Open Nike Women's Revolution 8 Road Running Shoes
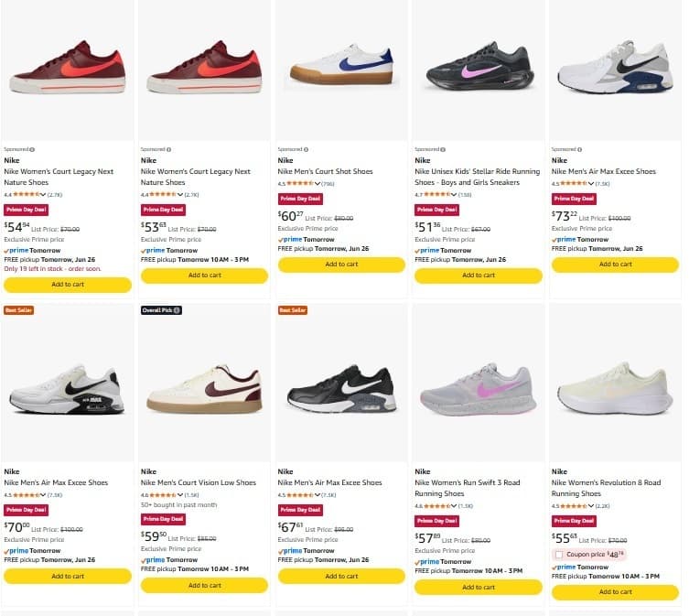 606,488
